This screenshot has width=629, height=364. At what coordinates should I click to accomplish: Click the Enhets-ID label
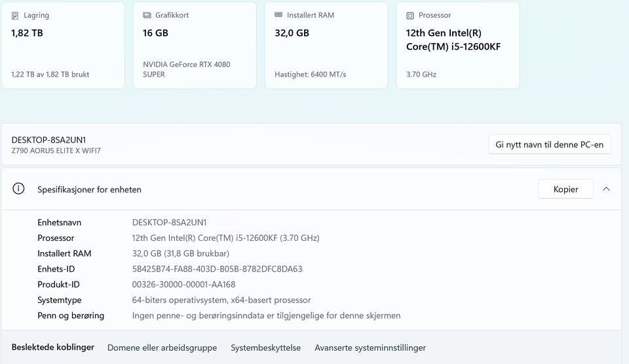tap(56, 269)
